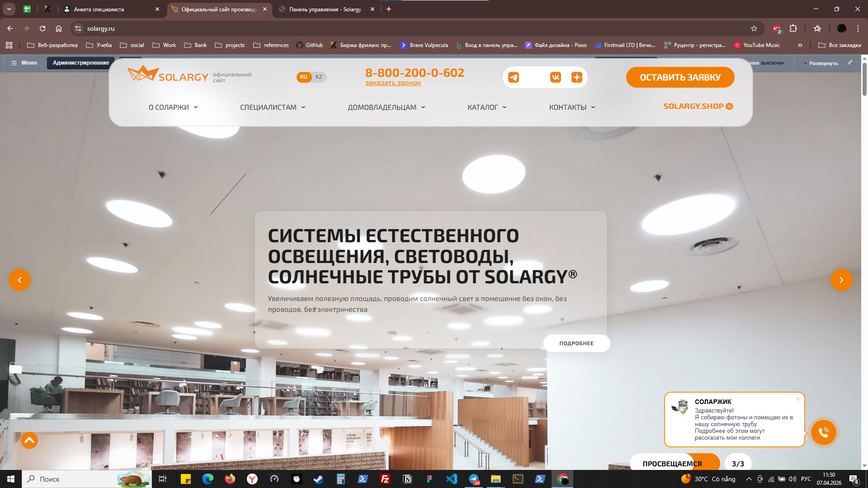Open the VK social icon

(x=556, y=77)
